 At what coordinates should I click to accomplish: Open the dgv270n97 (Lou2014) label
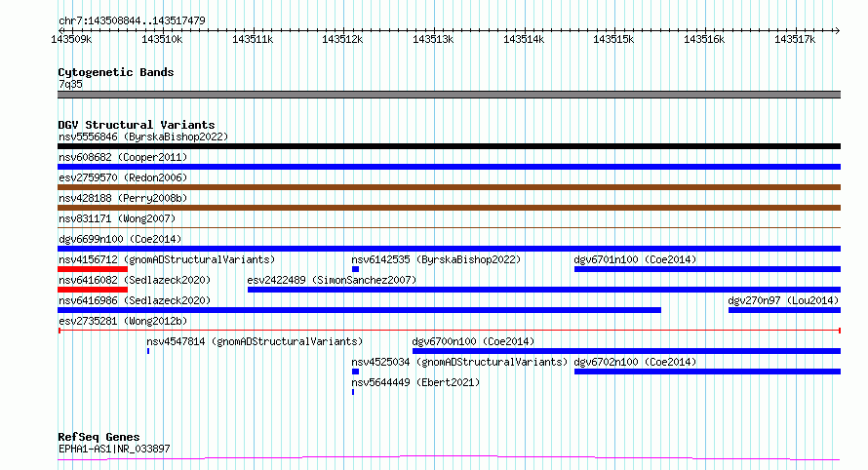coord(783,300)
